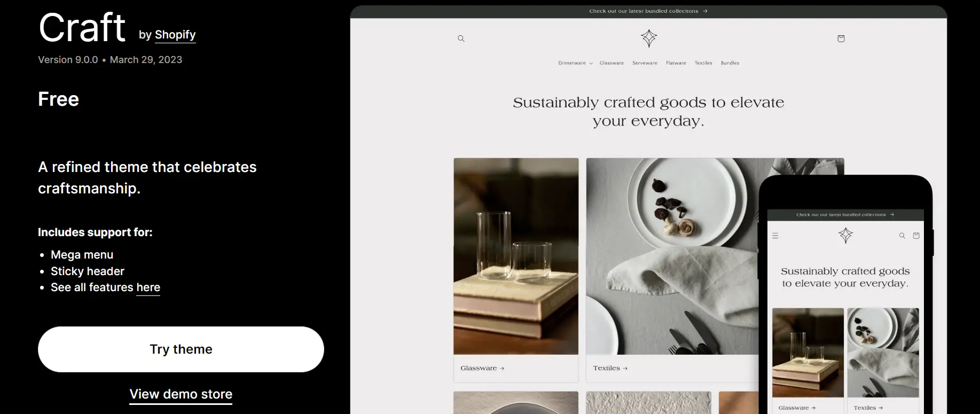This screenshot has width=980, height=414.
Task: Click the mobile headline 'Sustainably crafted goods'
Action: click(x=845, y=277)
